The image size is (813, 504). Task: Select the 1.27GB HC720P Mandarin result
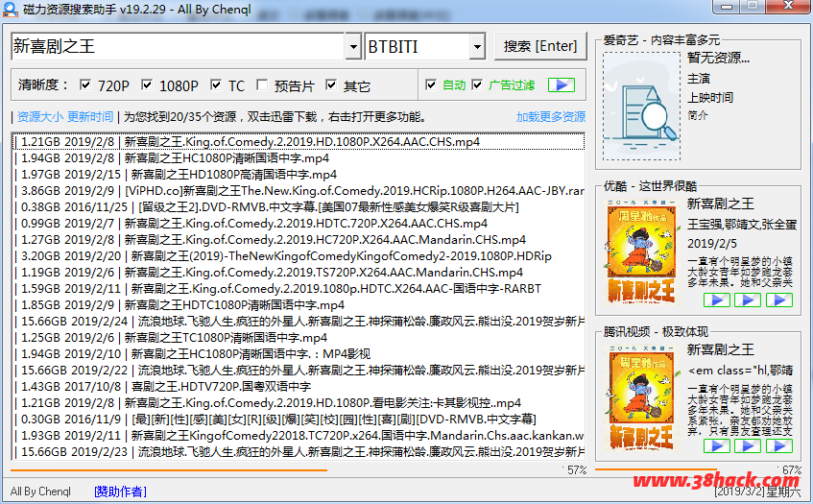click(299, 240)
